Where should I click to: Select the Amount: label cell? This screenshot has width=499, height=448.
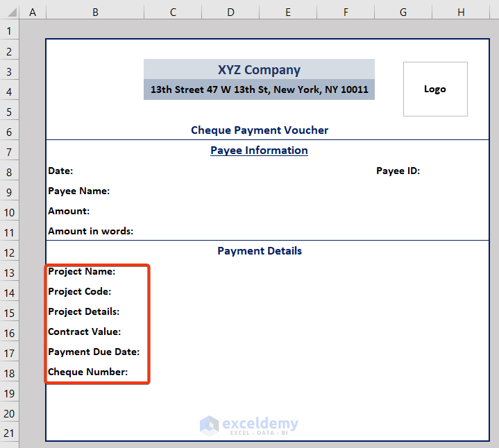[95, 211]
